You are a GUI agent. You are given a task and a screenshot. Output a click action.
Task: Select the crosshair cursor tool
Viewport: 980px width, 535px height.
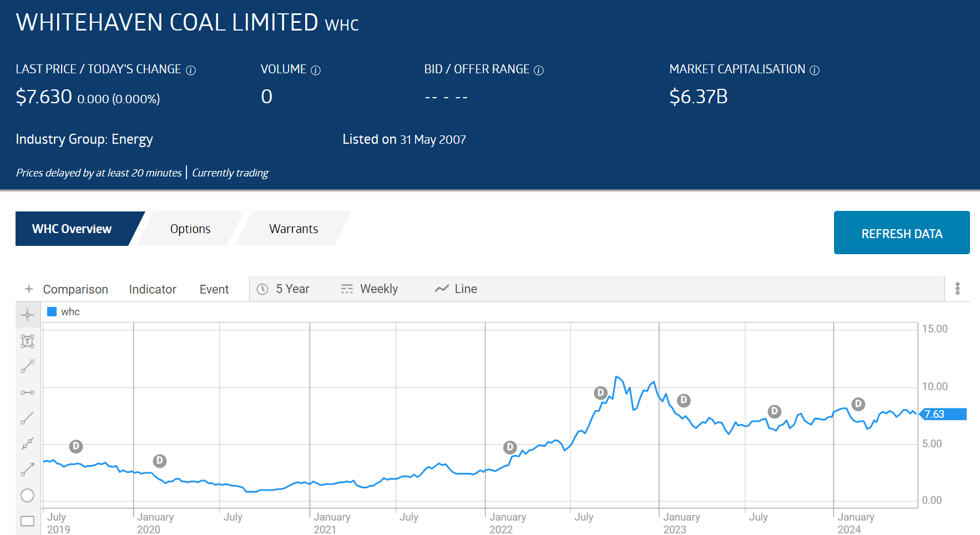(x=27, y=315)
